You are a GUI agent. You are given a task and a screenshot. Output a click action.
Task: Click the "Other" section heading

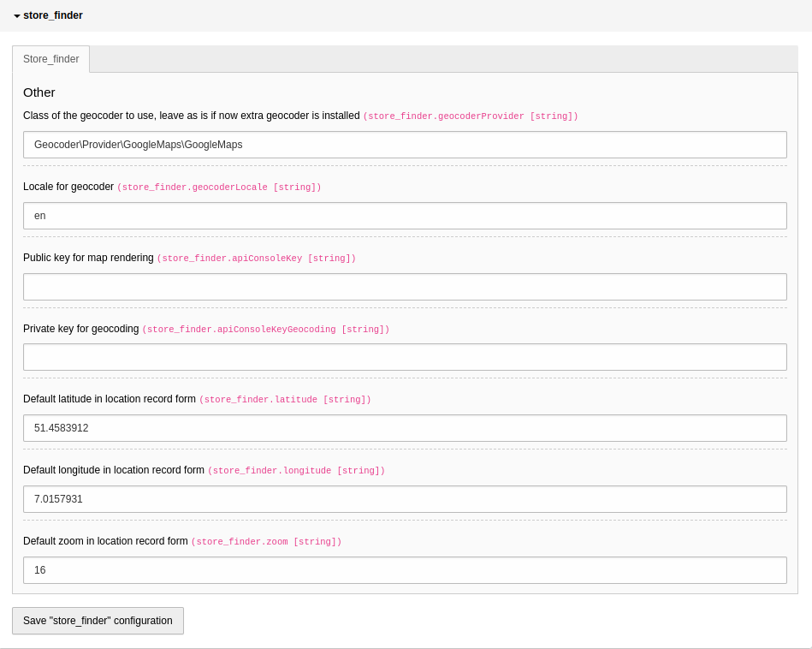tap(39, 92)
